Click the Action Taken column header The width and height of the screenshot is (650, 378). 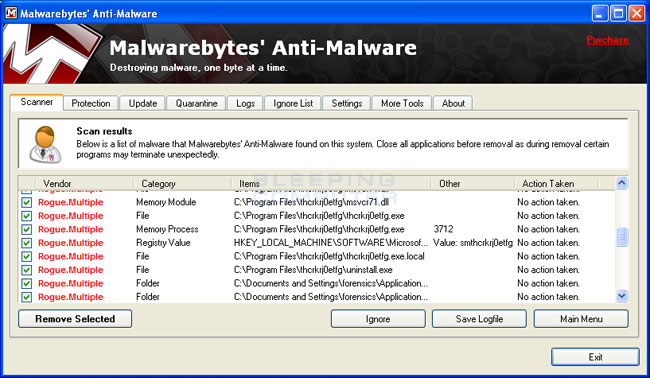556,183
